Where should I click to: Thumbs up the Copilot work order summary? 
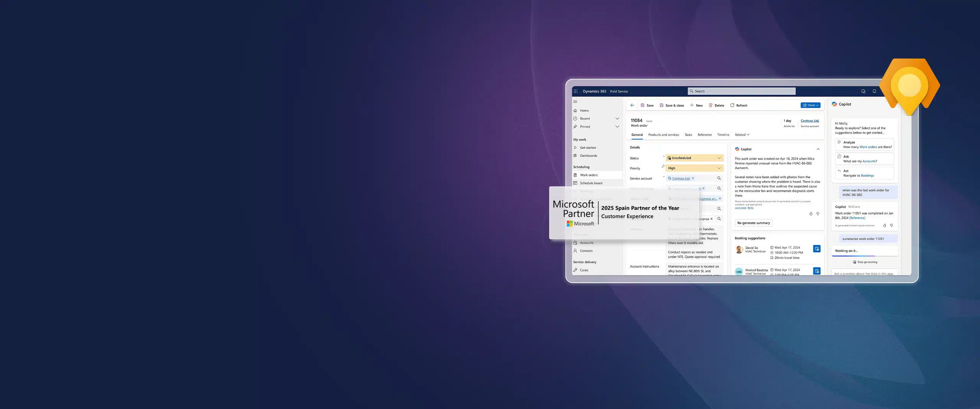811,214
